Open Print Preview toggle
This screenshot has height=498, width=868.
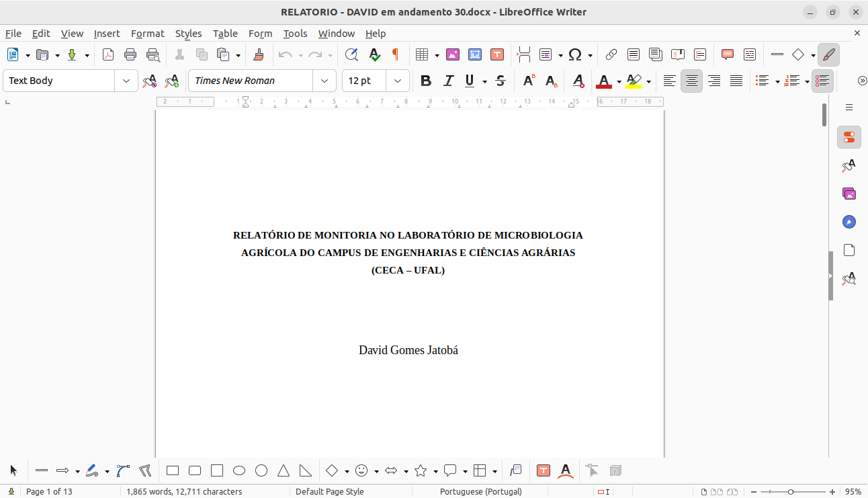pos(153,54)
